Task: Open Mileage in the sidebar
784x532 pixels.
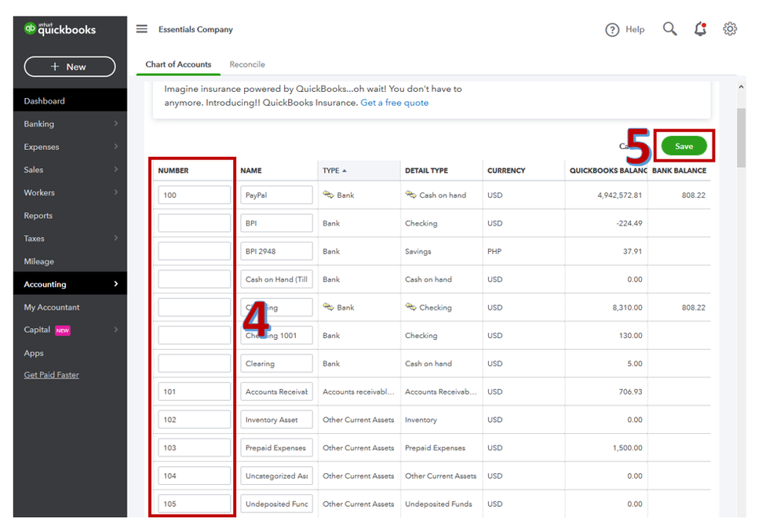Action: click(70, 261)
